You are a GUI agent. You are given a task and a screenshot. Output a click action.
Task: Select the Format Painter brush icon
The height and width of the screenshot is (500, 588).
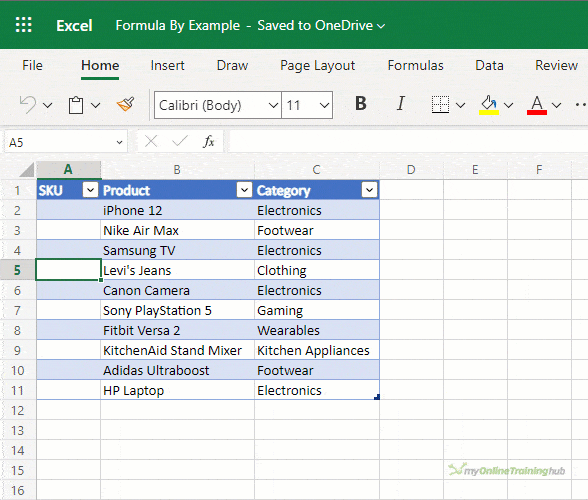[x=126, y=104]
